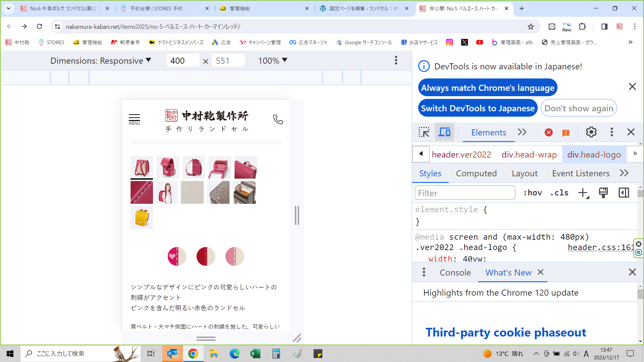Toggle computed styles sidebar icon
The image size is (644, 362).
[624, 193]
